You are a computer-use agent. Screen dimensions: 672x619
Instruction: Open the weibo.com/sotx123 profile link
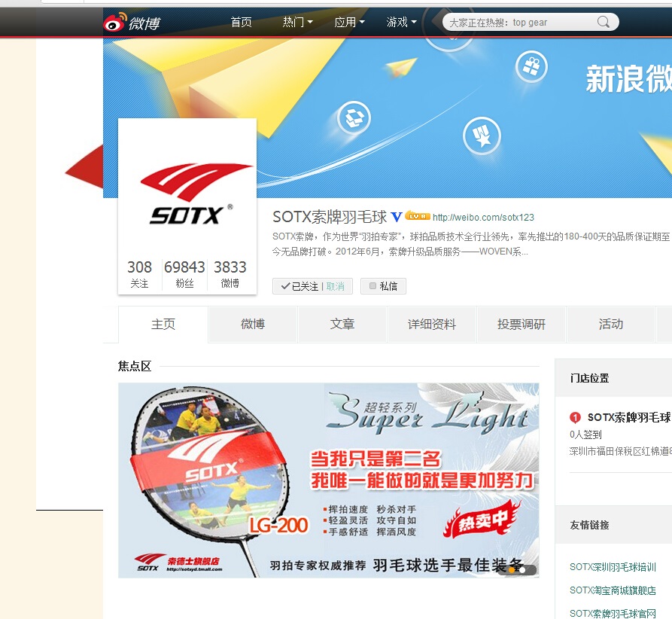[483, 218]
